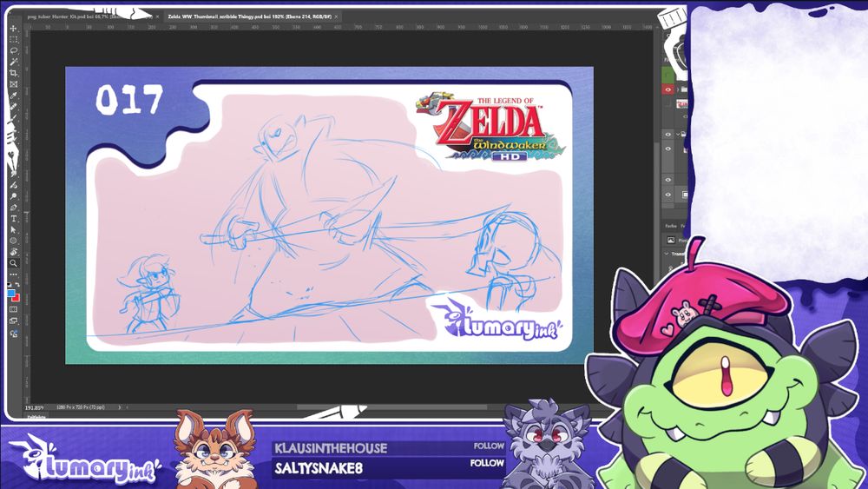Select the Lasso tool
Screen dimensions: 868x489
pos(13,50)
